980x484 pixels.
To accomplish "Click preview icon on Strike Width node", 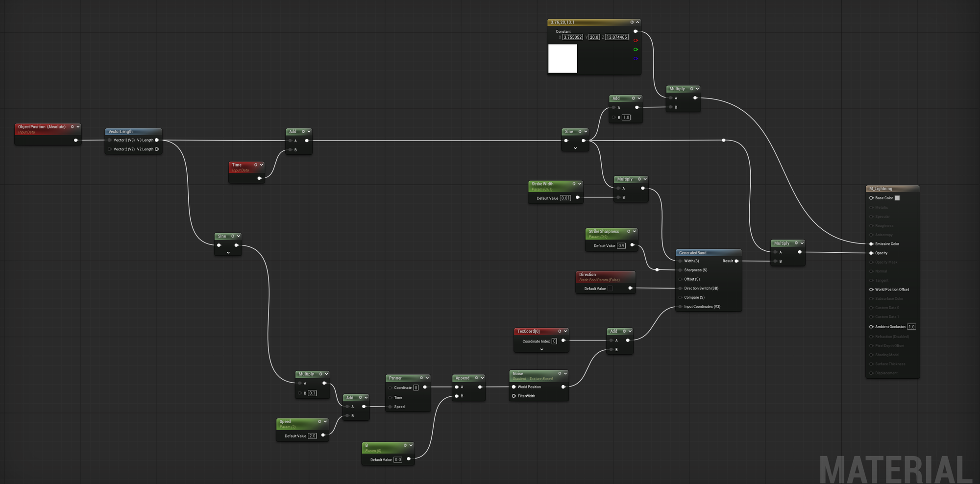I will click(574, 184).
